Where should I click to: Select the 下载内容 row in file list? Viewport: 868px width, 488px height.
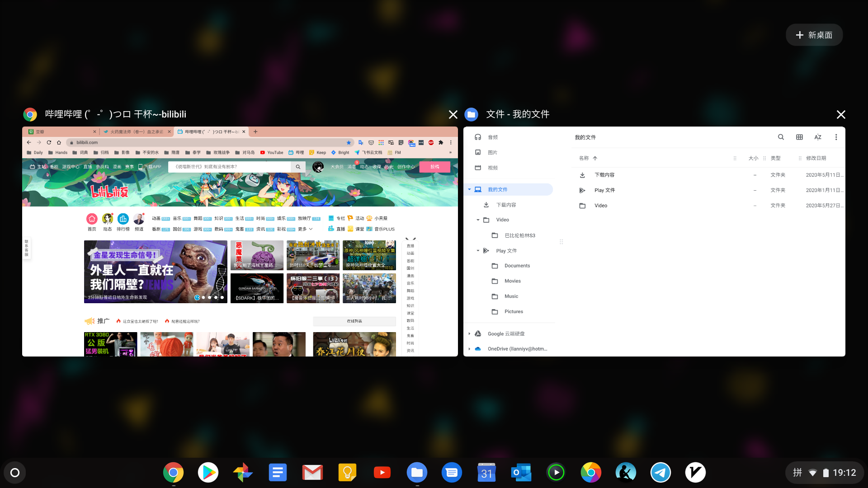708,175
